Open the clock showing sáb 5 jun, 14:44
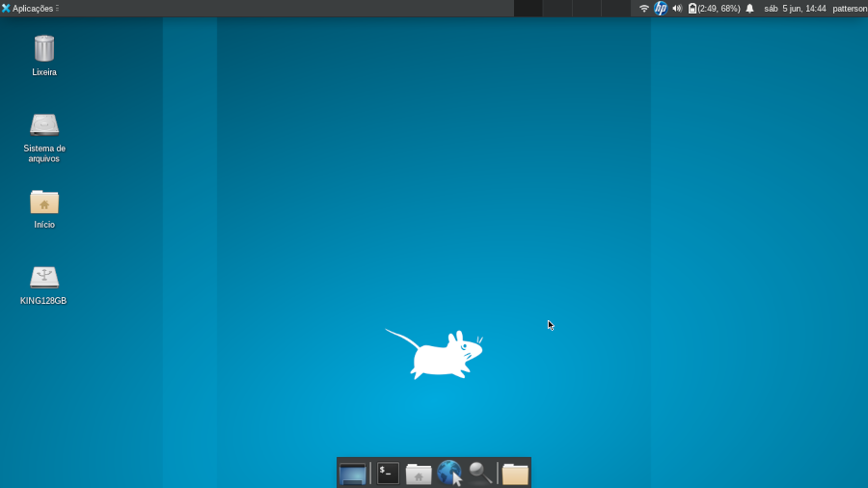This screenshot has width=868, height=488. click(795, 9)
